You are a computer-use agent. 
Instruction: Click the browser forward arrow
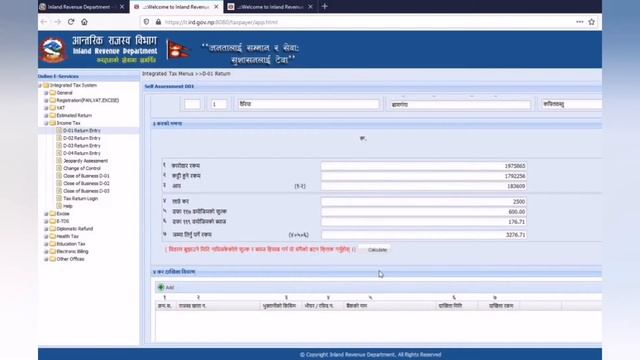[x=57, y=22]
